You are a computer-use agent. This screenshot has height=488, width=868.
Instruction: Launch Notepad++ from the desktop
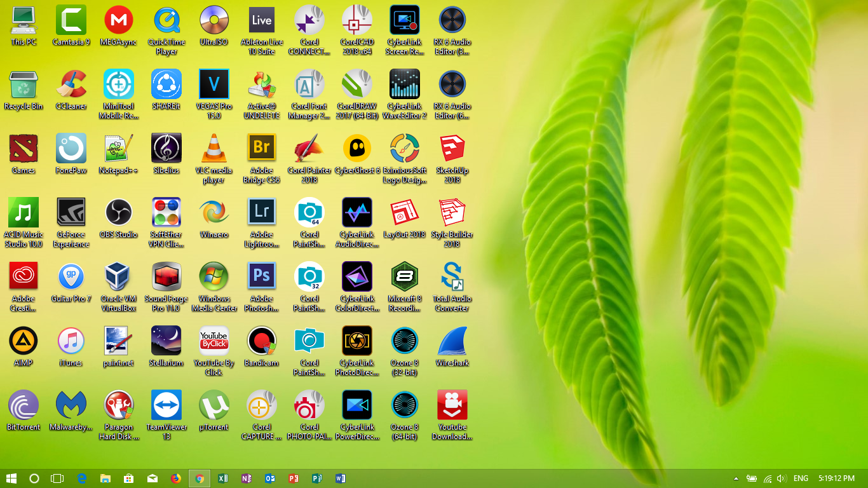119,148
